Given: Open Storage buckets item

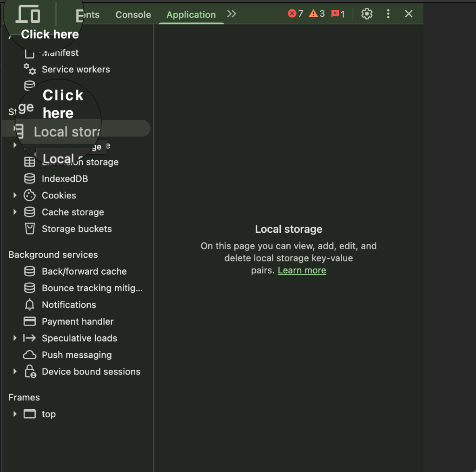Looking at the screenshot, I should pos(77,229).
